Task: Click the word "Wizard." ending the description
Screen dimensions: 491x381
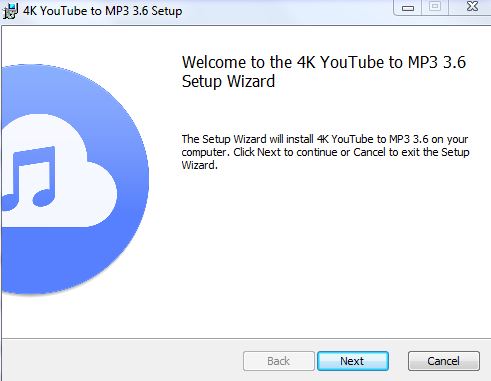Action: pyautogui.click(x=199, y=165)
